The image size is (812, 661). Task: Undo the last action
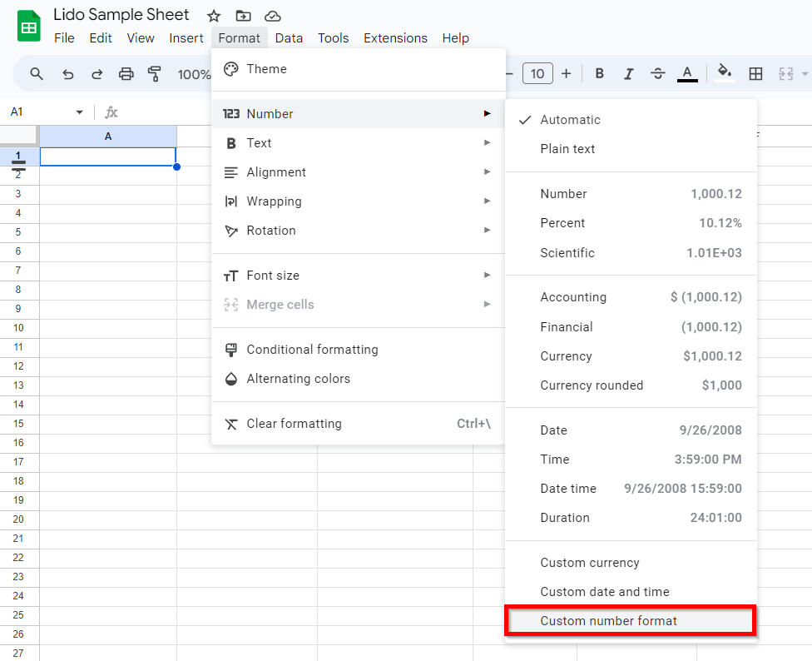(x=68, y=74)
